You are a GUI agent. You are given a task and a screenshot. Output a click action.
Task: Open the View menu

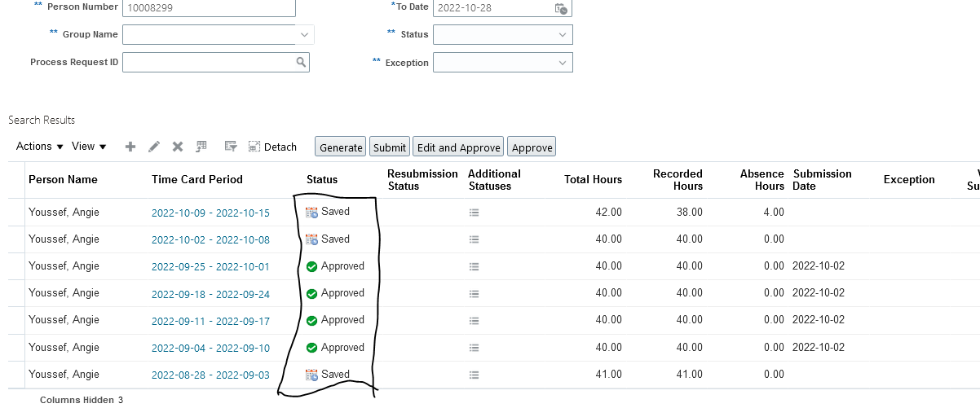[x=89, y=147]
